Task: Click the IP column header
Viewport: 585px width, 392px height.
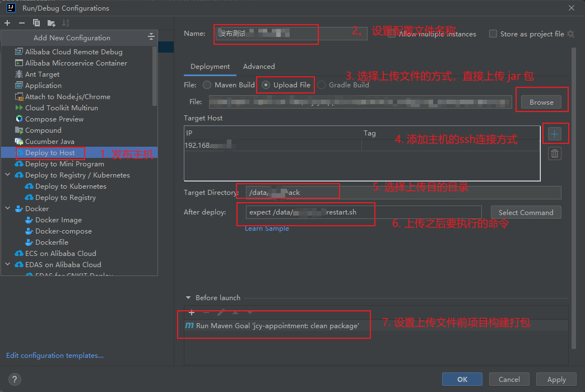Action: 273,133
